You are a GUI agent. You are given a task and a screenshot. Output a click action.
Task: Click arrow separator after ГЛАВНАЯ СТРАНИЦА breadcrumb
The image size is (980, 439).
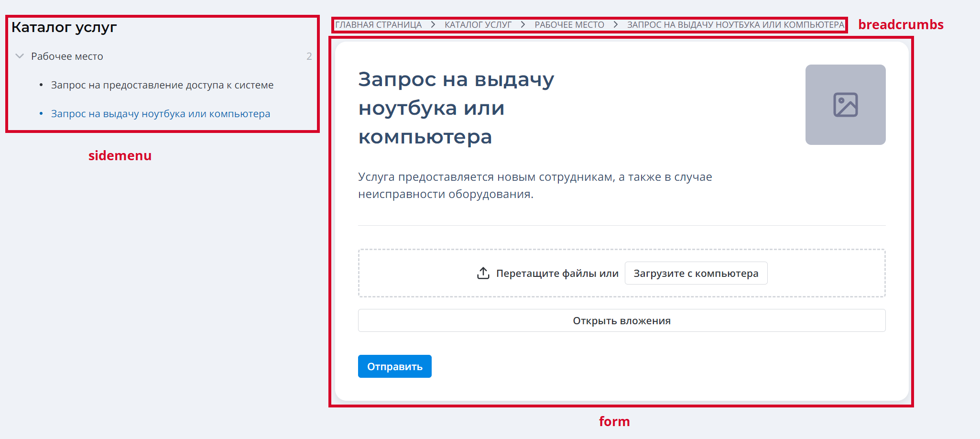tap(433, 25)
